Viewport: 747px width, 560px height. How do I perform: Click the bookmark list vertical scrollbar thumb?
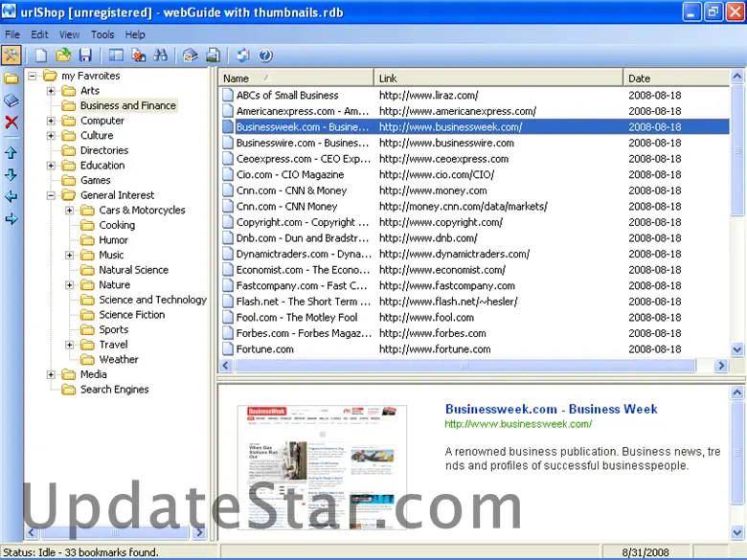(737, 150)
